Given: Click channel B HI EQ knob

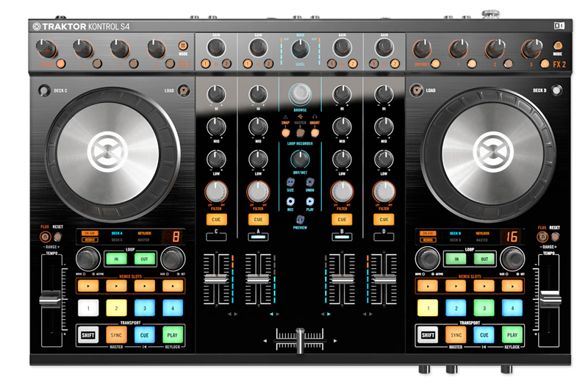Looking at the screenshot, I should tap(342, 94).
